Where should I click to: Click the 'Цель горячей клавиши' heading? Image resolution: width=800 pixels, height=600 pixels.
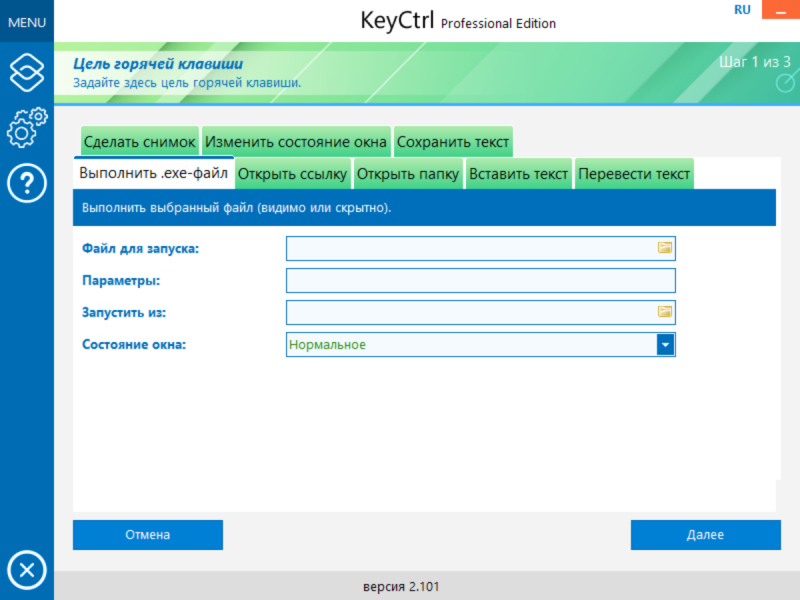[158, 64]
